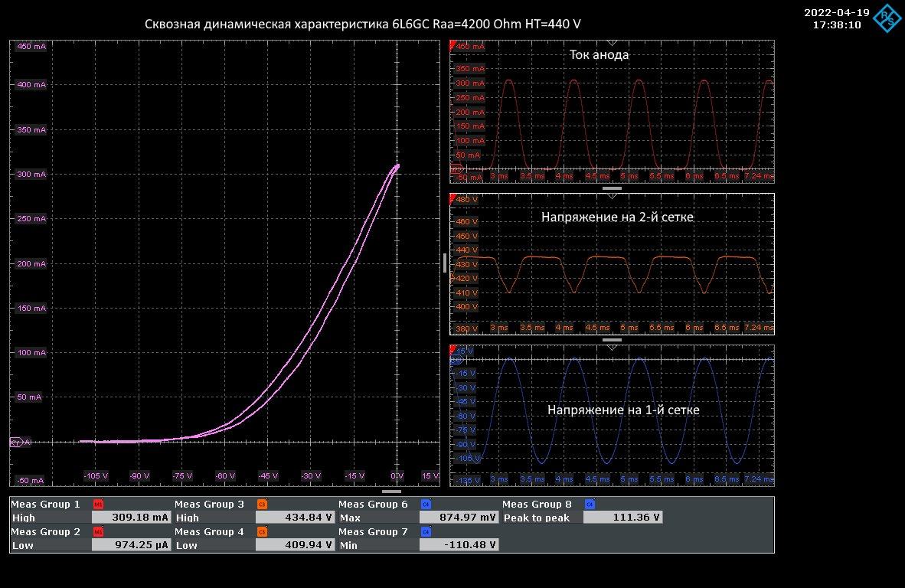Click the blue C4 badge of Meas Group 6
Image resolution: width=905 pixels, height=588 pixels.
(x=426, y=505)
